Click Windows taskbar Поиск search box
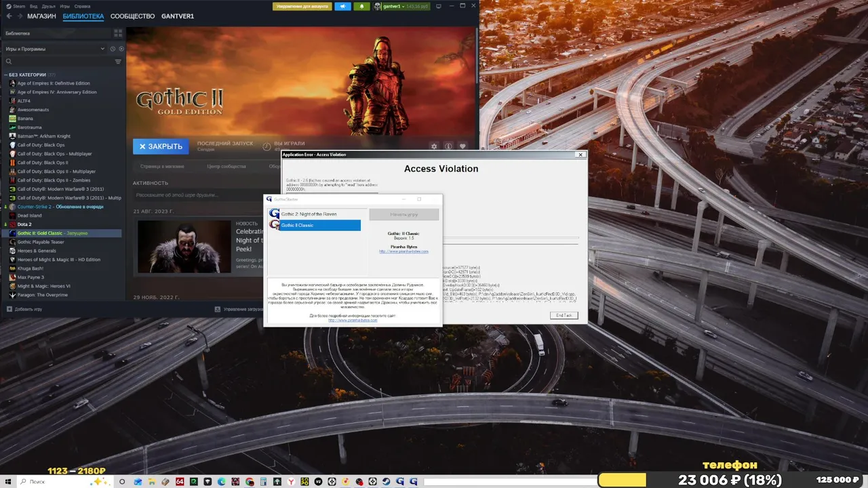 tap(64, 482)
